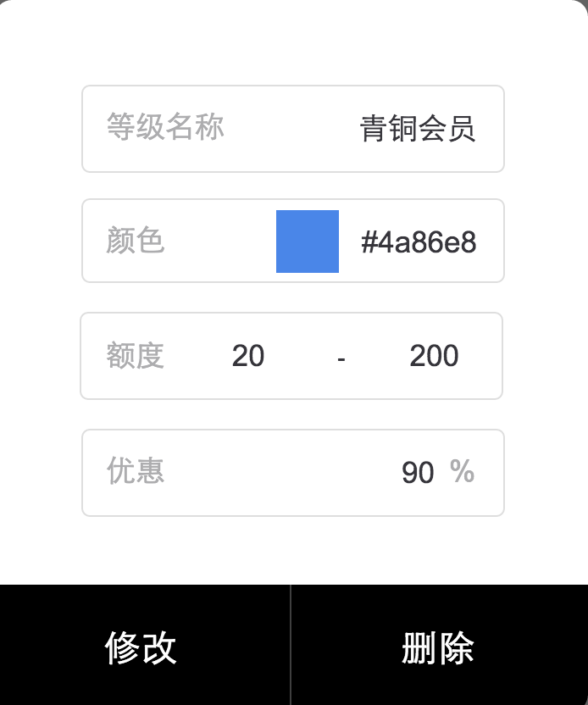Click empty space between 优惠 label and 90
The height and width of the screenshot is (705, 588).
(280, 473)
